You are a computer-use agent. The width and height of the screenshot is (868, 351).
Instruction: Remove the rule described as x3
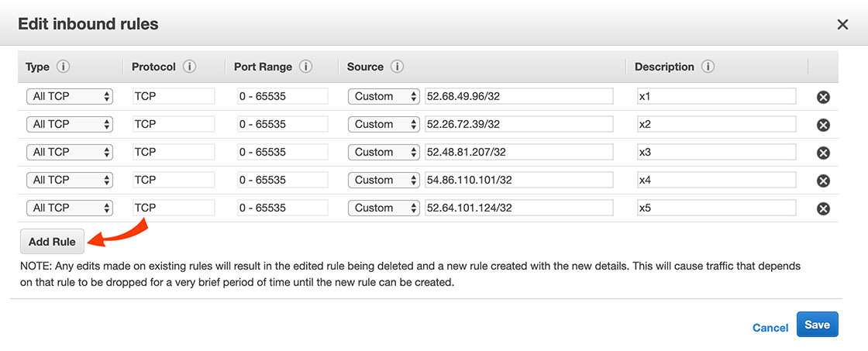(x=823, y=153)
